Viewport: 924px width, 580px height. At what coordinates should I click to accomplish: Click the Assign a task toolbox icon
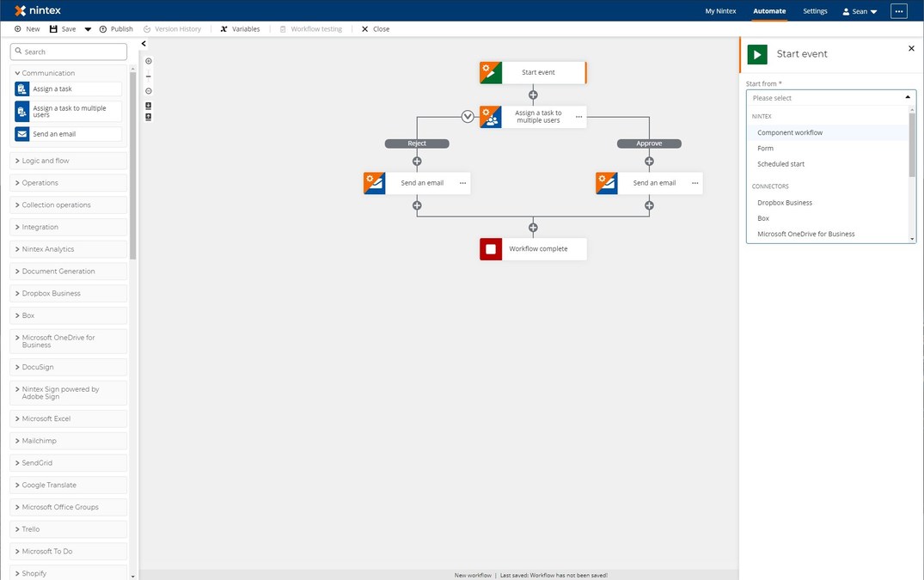pyautogui.click(x=22, y=89)
